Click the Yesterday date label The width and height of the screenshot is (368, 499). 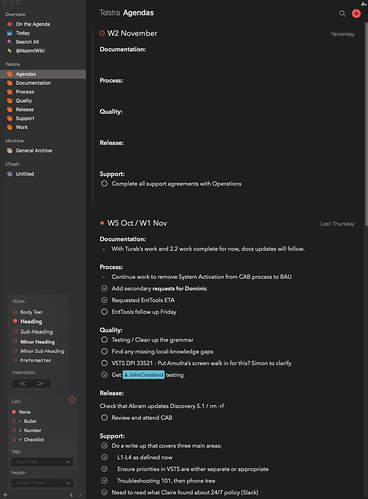[343, 34]
